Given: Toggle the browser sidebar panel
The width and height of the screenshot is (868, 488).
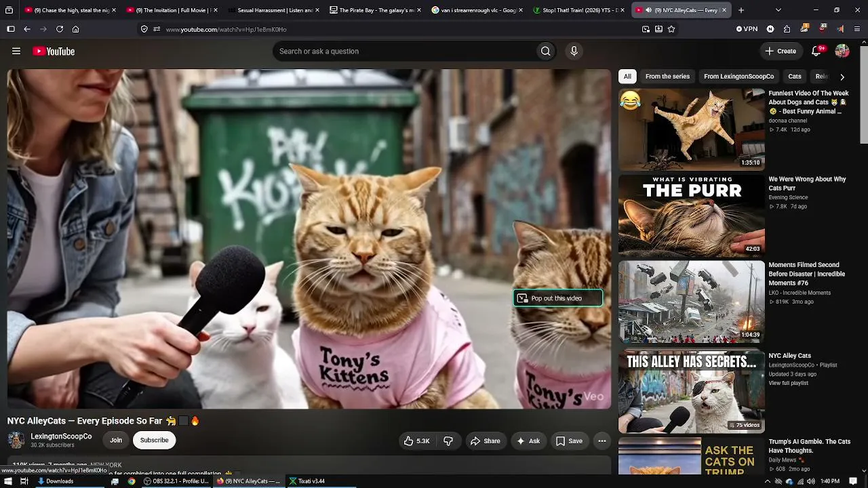Looking at the screenshot, I should 11,29.
